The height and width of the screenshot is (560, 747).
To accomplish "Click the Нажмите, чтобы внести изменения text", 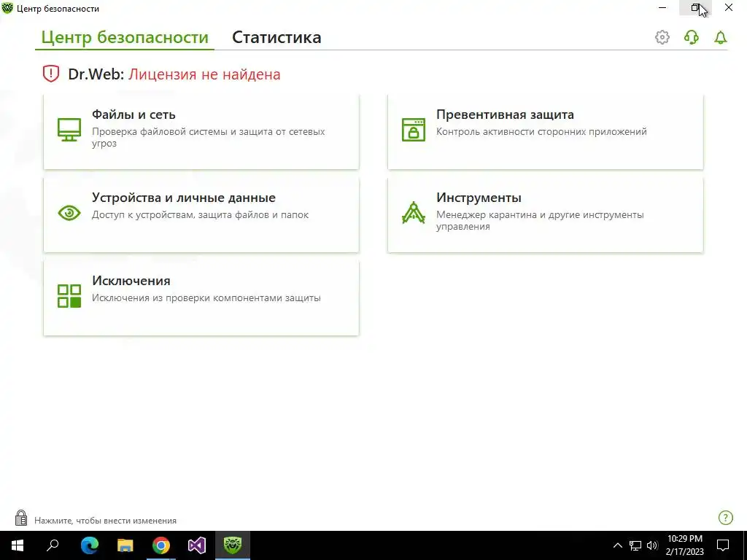I will coord(105,521).
